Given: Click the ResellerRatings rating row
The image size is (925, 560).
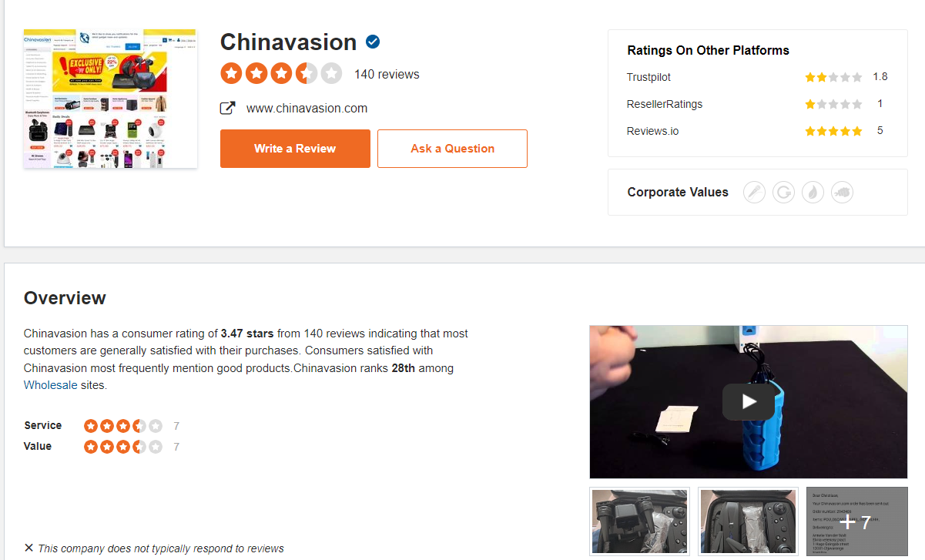Looking at the screenshot, I should pos(757,104).
